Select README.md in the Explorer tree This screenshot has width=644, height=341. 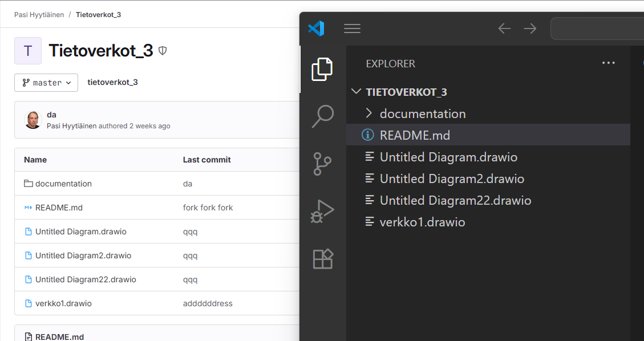(x=415, y=135)
